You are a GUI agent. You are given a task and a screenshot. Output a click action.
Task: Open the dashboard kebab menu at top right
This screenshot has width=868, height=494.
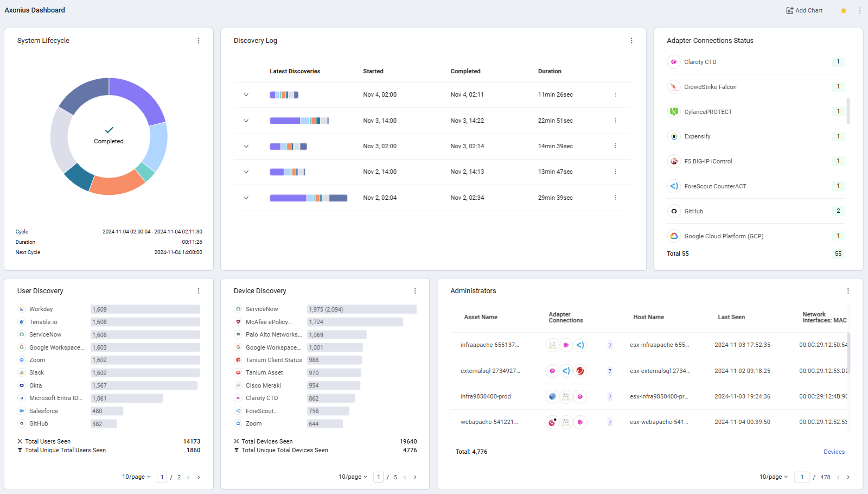pos(860,10)
